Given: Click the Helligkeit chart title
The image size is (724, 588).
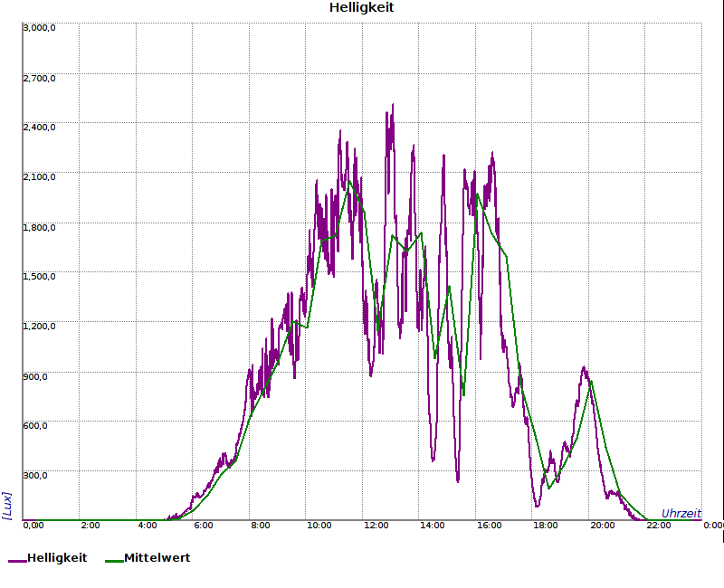Looking at the screenshot, I should pyautogui.click(x=361, y=7).
